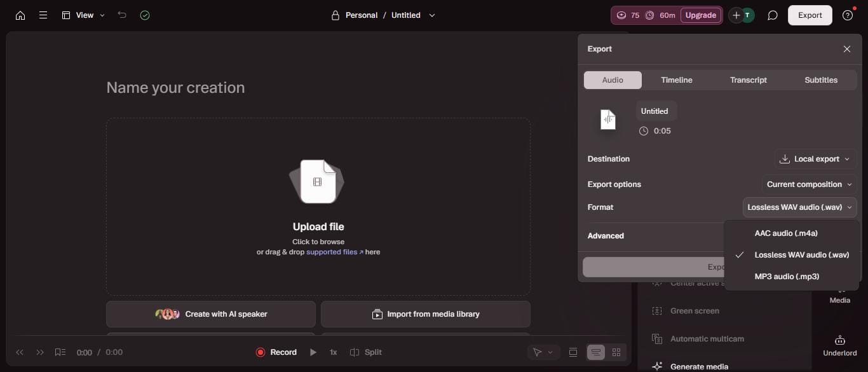Select AAC audio (.m4a) format
The image size is (868, 372).
(x=792, y=233)
